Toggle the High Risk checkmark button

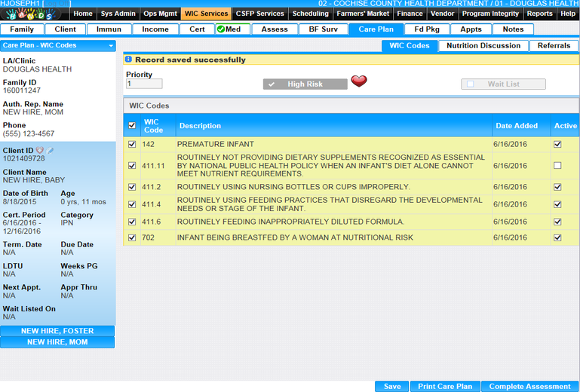coord(305,84)
